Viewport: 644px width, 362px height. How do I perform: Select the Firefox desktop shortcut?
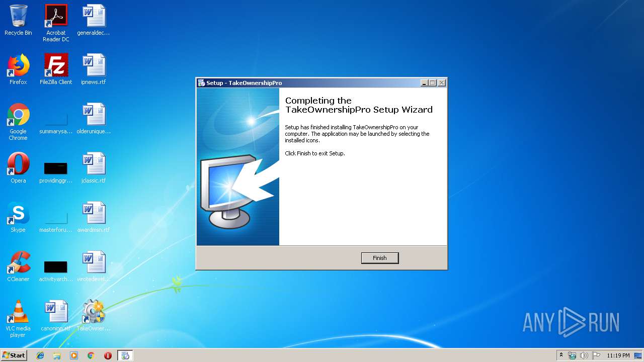tap(18, 69)
